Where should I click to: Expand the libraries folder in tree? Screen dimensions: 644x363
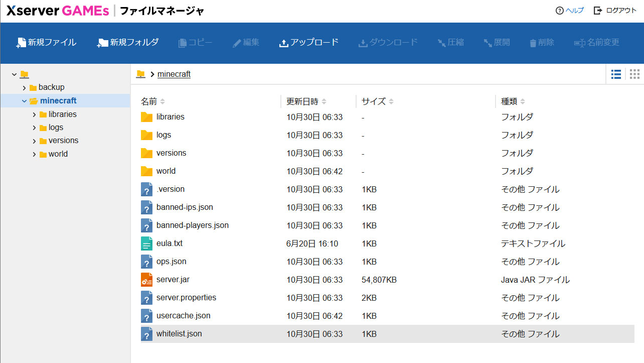coord(34,114)
